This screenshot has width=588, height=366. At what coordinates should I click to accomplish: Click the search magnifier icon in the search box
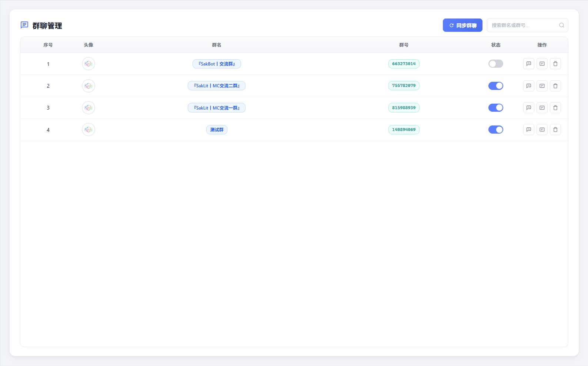point(562,25)
